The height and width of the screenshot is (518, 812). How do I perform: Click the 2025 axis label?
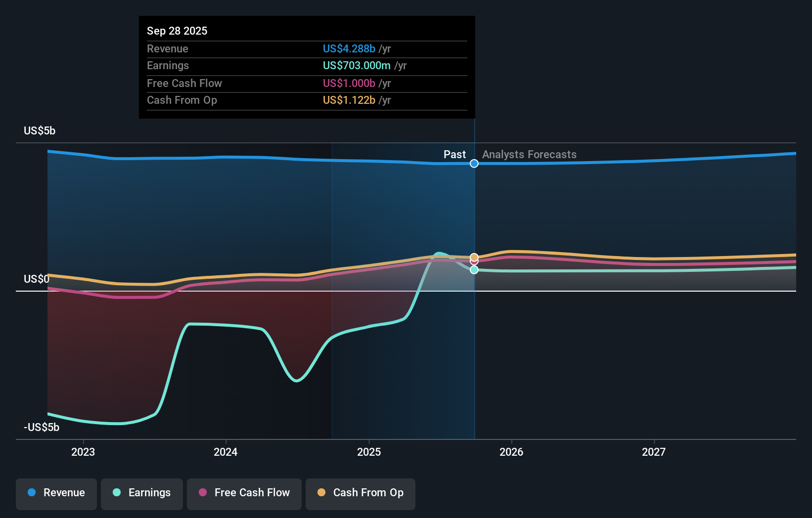[x=369, y=452]
